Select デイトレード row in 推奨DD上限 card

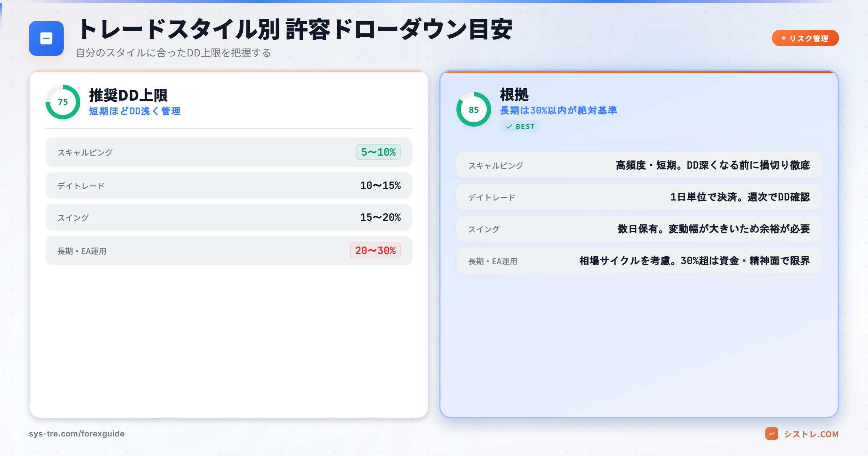(229, 185)
